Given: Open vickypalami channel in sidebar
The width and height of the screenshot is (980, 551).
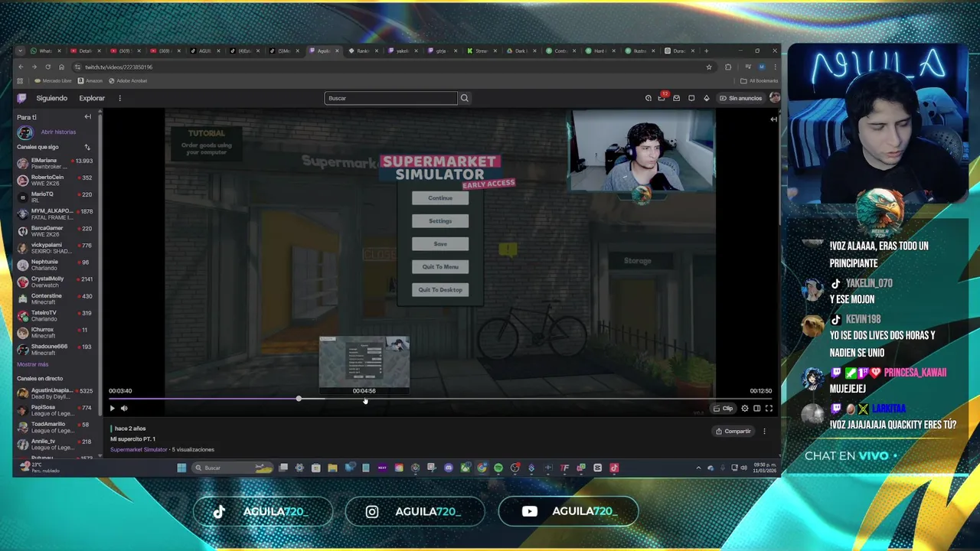Looking at the screenshot, I should pos(55,248).
